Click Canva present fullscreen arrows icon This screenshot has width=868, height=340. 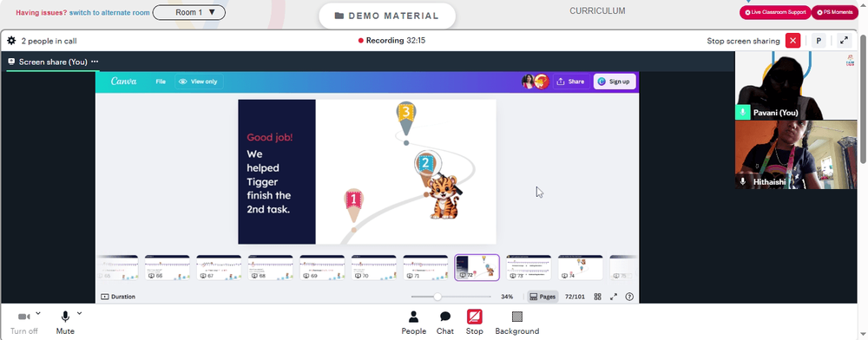[x=614, y=297]
